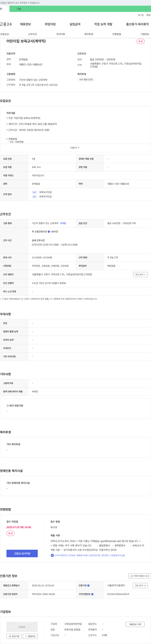Click the 고용24 입사지원 button
The image size is (151, 644).
(22, 553)
